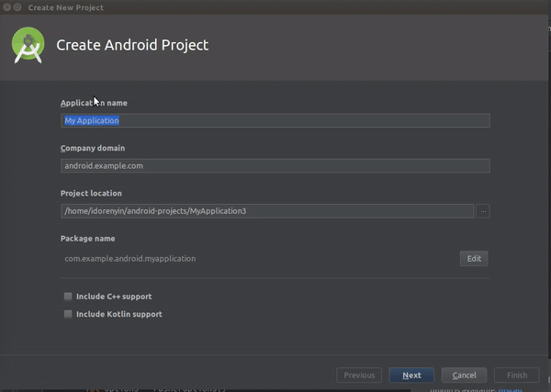Click the Previous button
Image resolution: width=551 pixels, height=392 pixels.
359,375
